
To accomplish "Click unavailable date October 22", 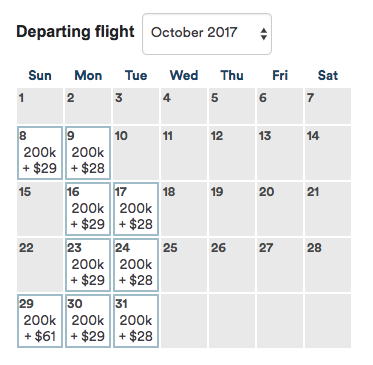I will (x=40, y=265).
